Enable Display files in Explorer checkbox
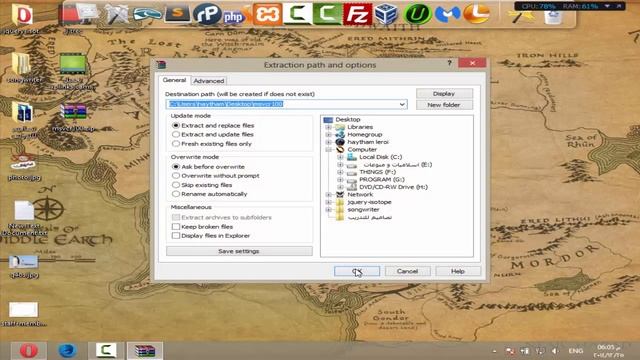Screen dimensions: 640x360 (x=176, y=236)
